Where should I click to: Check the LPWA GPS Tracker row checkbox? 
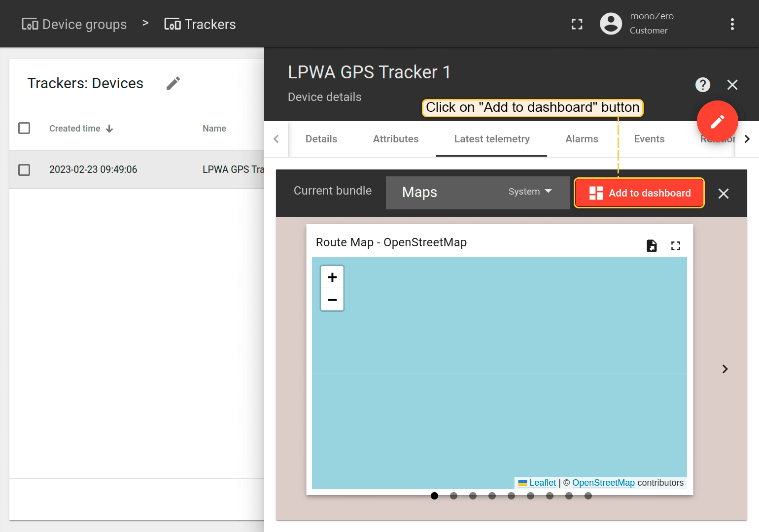coord(24,170)
